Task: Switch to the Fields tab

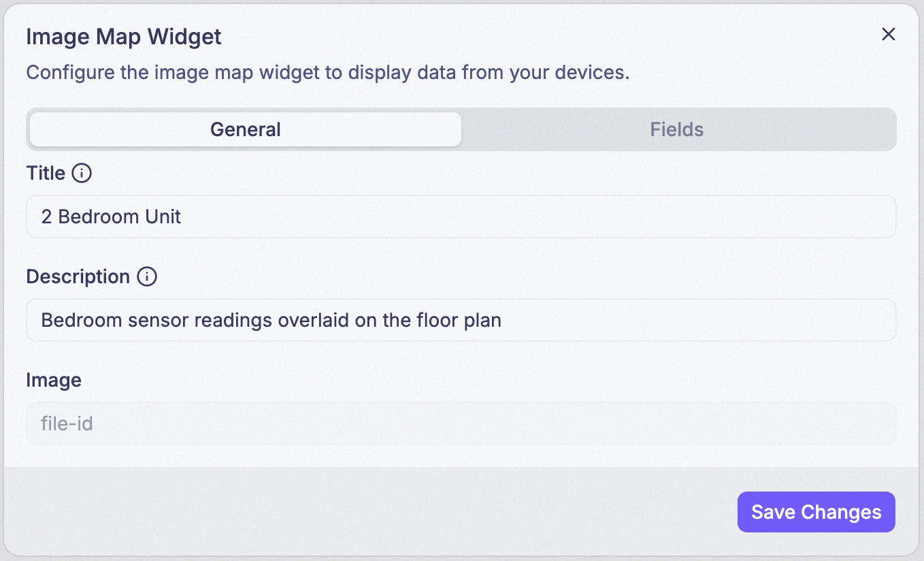Action: click(x=677, y=129)
